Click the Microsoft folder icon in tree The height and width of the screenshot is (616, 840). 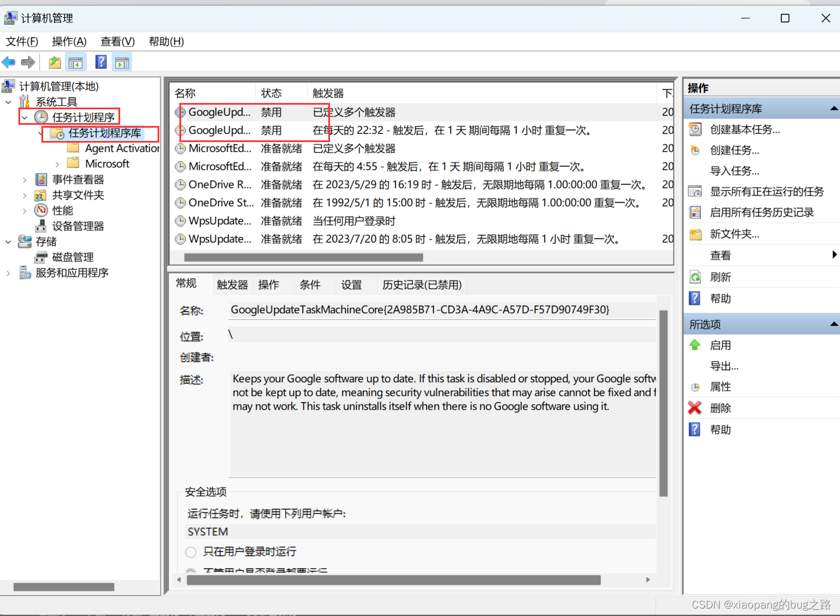click(x=74, y=163)
